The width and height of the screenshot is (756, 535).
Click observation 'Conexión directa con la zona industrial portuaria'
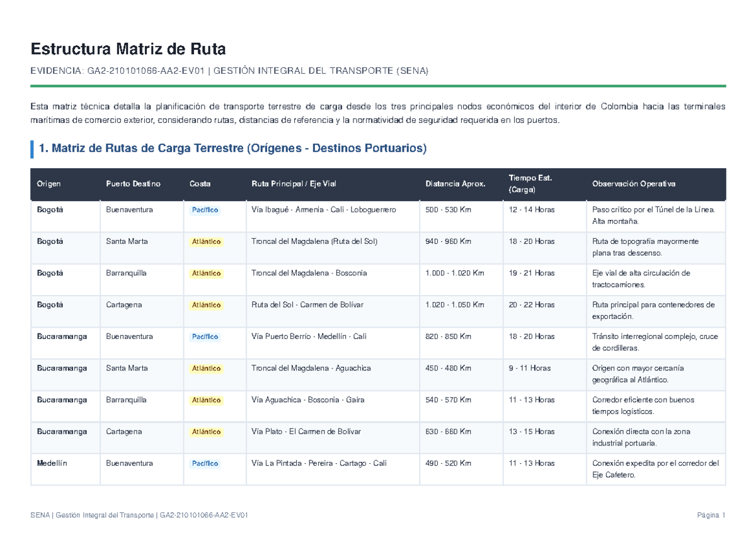pyautogui.click(x=641, y=437)
